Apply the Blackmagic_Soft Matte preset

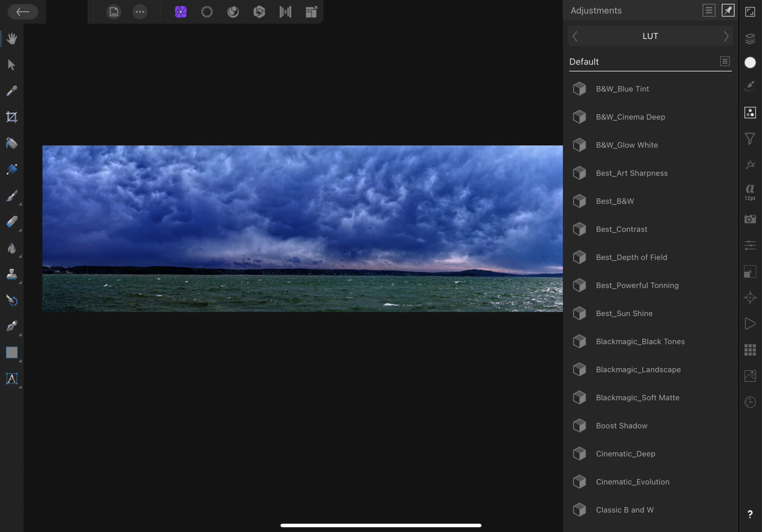click(x=650, y=398)
